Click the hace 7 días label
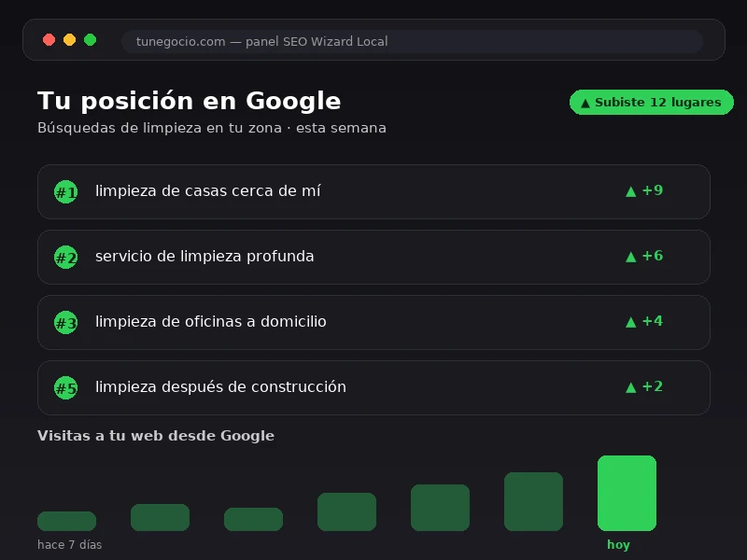747x560 pixels. click(x=69, y=545)
